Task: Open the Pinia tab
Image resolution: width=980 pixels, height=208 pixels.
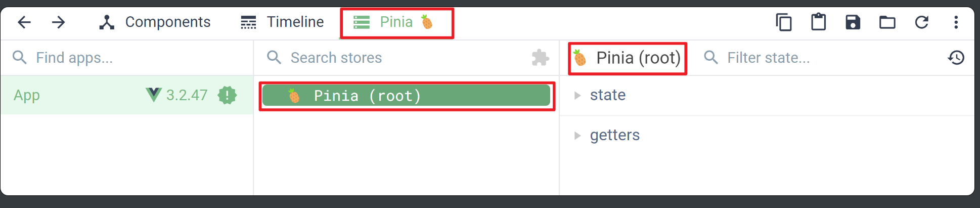Action: (396, 22)
